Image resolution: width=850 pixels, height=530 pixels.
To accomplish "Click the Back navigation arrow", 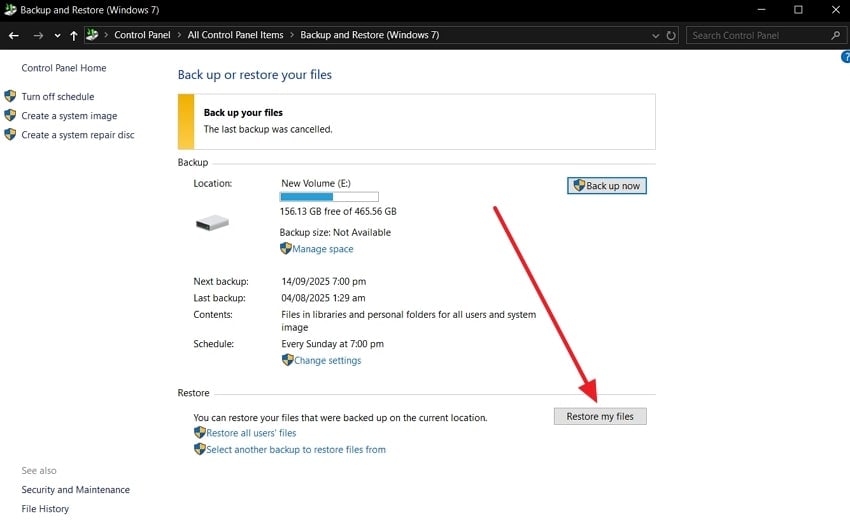I will tap(14, 35).
